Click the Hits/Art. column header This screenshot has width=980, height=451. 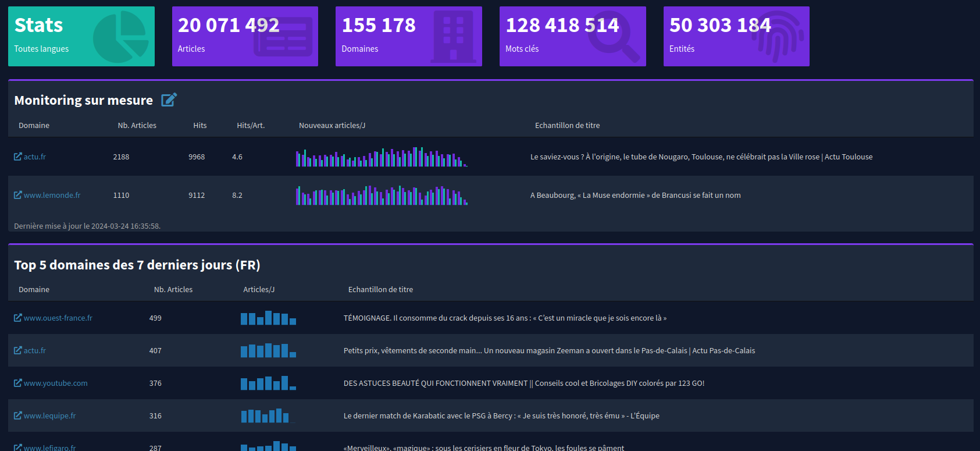click(x=250, y=125)
